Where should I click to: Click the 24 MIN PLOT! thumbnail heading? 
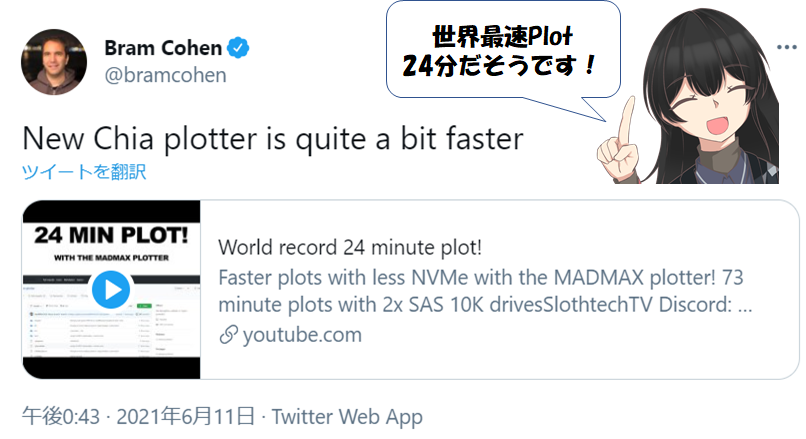click(x=111, y=235)
